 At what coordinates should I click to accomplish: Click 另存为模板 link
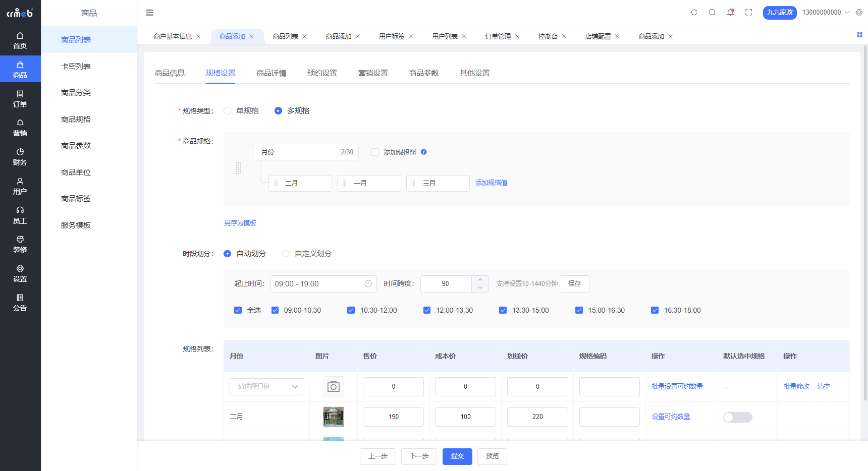[240, 223]
